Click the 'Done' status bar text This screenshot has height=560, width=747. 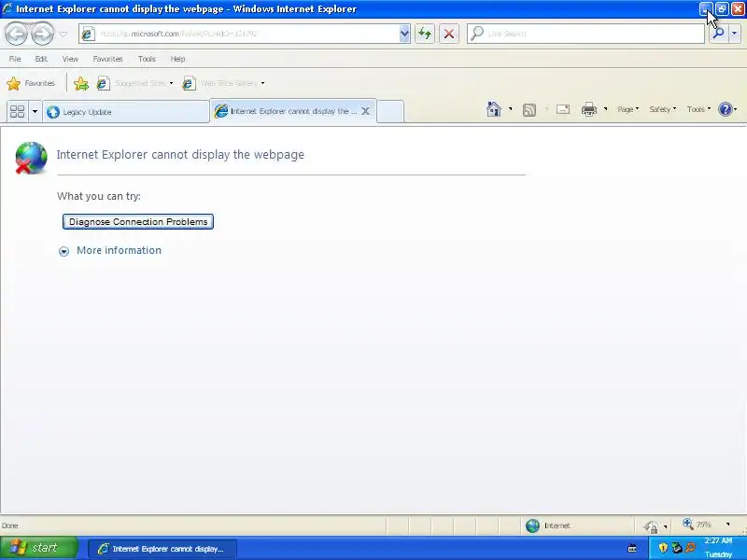(9, 525)
